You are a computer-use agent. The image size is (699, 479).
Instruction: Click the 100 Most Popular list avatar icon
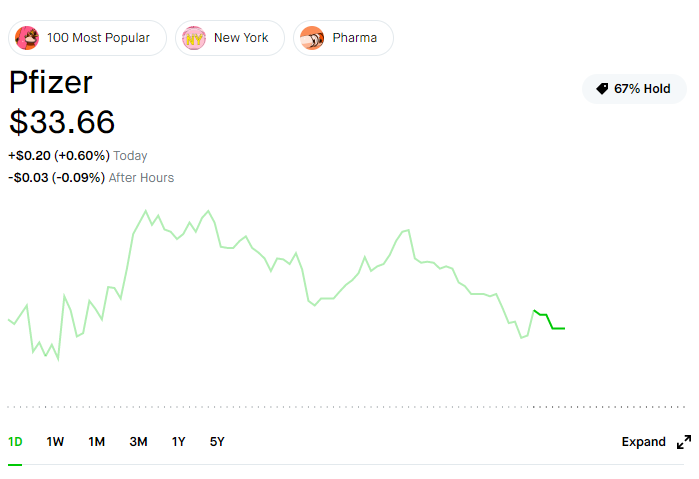click(x=27, y=38)
